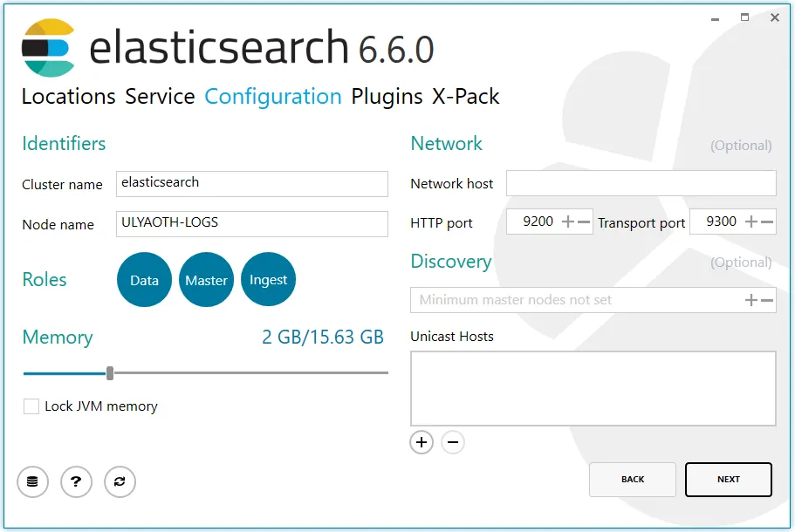
Task: Increment minimum master nodes value
Action: pyautogui.click(x=751, y=300)
